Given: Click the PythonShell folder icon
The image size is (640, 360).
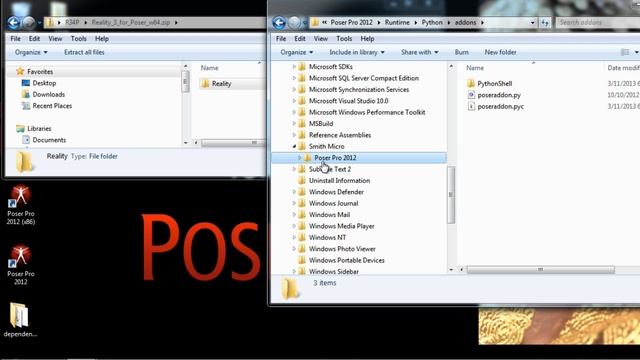Looking at the screenshot, I should (471, 83).
